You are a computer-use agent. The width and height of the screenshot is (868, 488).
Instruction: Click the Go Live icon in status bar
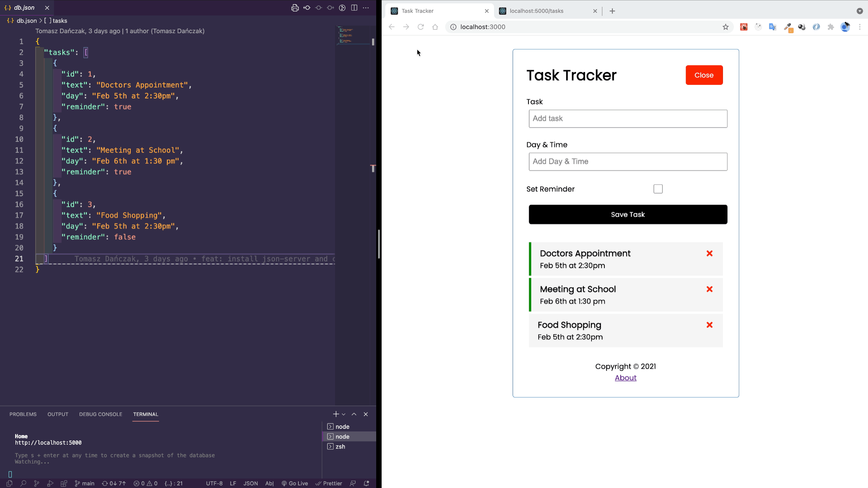(284, 483)
